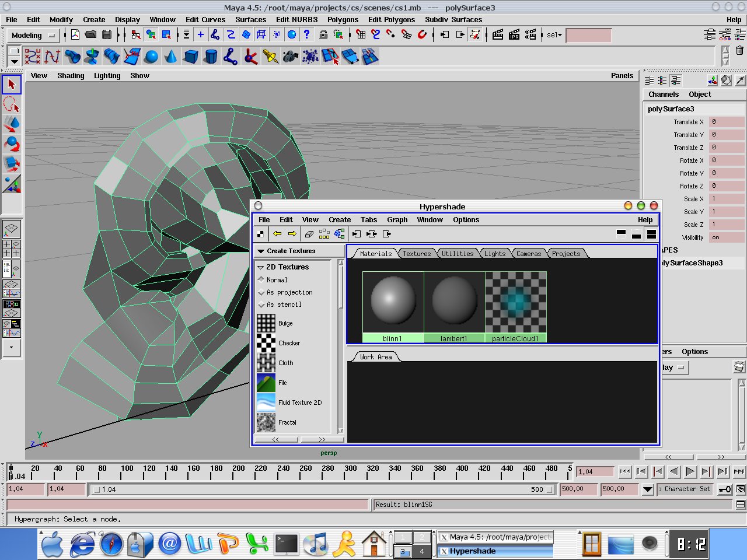Toggle snap to grids
The width and height of the screenshot is (747, 560).
coord(361,34)
